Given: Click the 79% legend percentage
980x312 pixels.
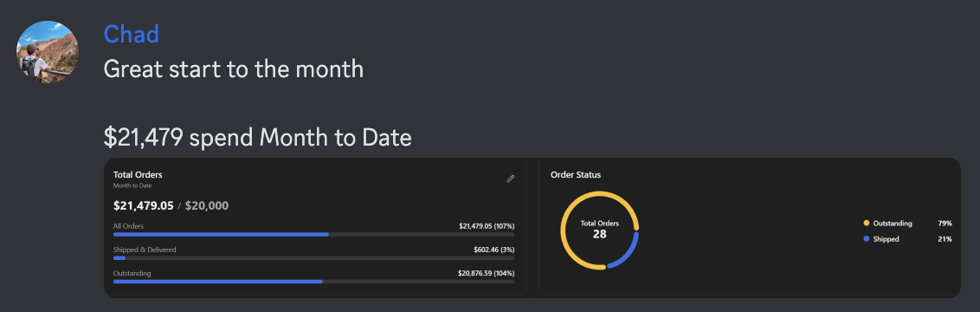Looking at the screenshot, I should [945, 224].
